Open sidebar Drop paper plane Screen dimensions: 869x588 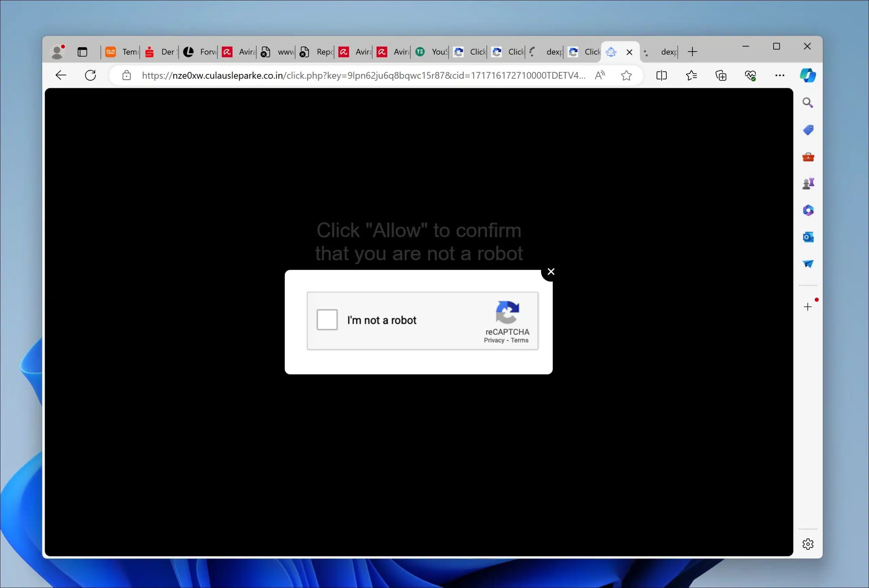tap(808, 264)
